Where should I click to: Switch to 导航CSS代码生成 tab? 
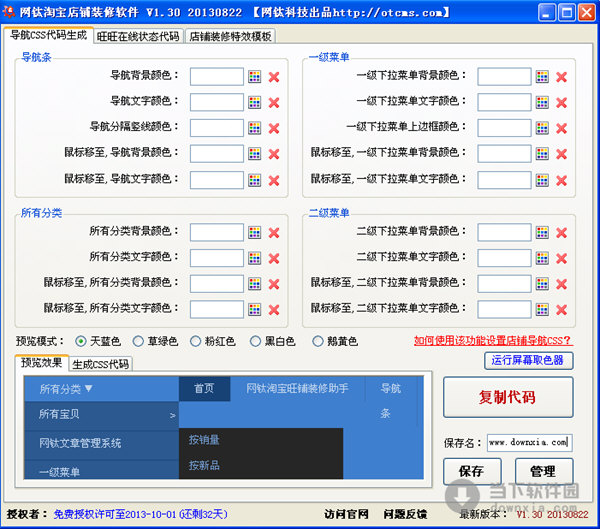pos(49,35)
